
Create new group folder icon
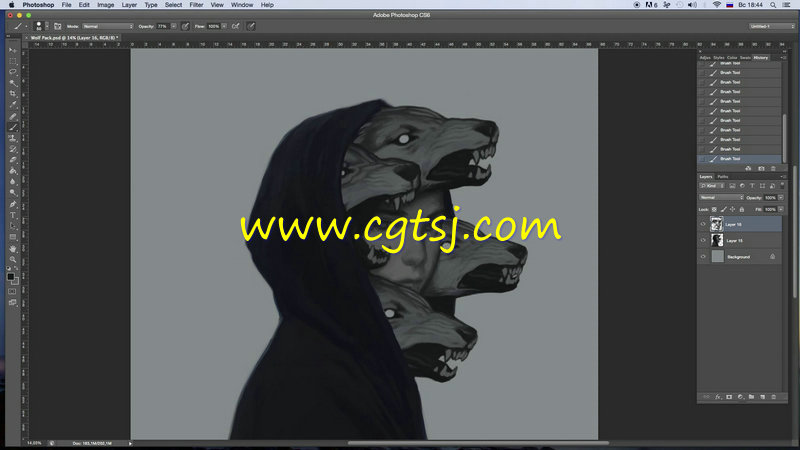point(752,397)
